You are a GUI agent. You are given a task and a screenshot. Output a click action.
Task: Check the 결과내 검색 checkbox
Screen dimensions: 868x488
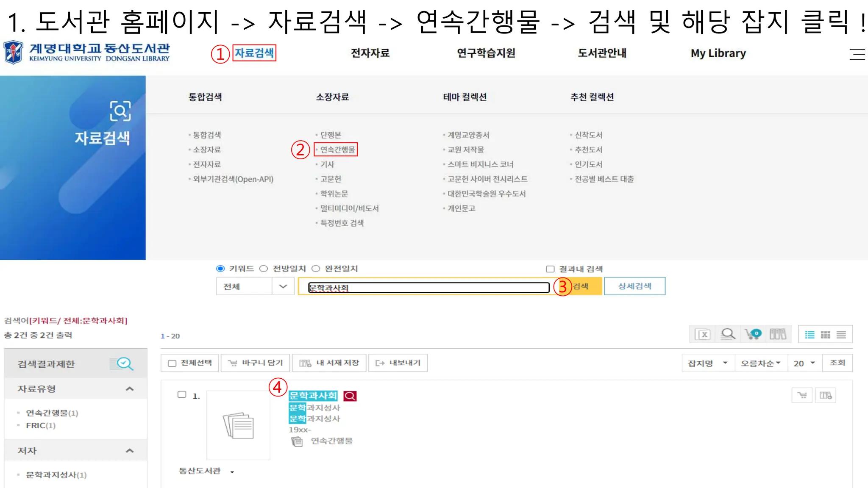[x=550, y=269]
